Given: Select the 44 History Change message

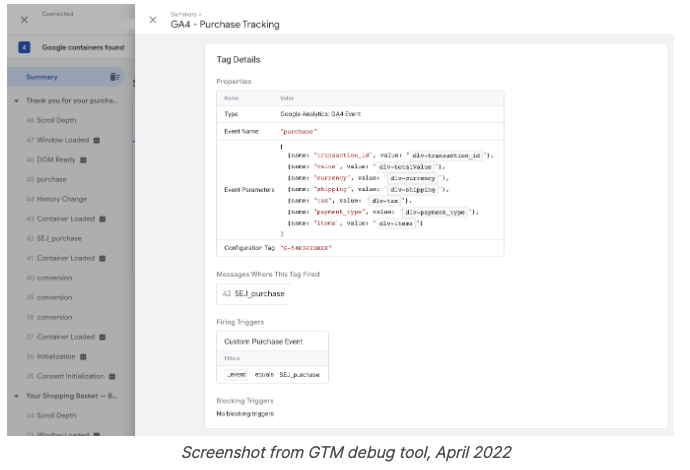Looking at the screenshot, I should tap(57, 199).
